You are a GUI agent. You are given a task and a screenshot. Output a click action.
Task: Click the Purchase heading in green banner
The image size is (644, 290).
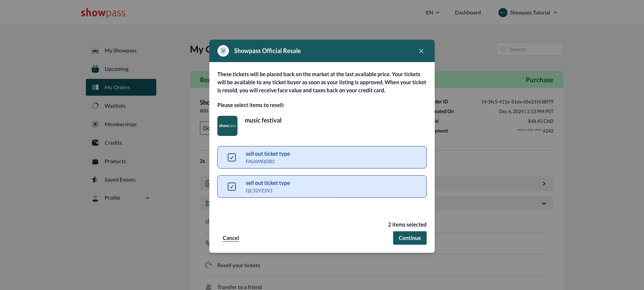click(539, 80)
